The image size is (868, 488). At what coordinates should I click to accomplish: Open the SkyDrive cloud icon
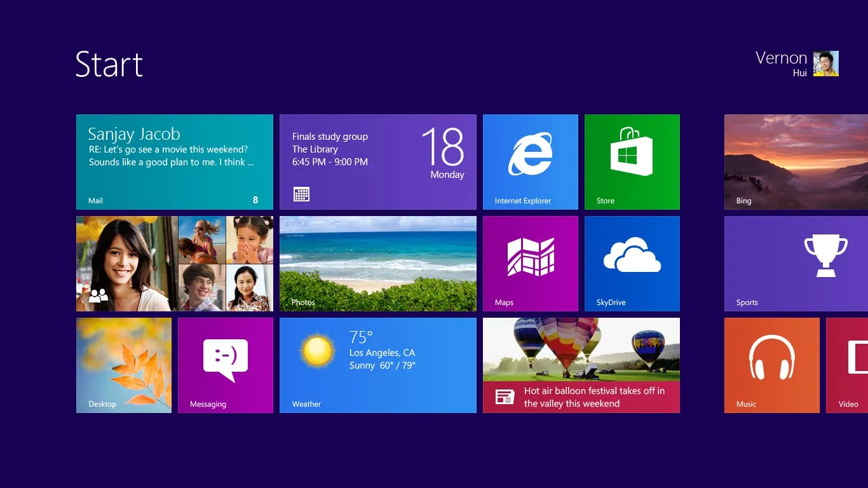pyautogui.click(x=632, y=255)
